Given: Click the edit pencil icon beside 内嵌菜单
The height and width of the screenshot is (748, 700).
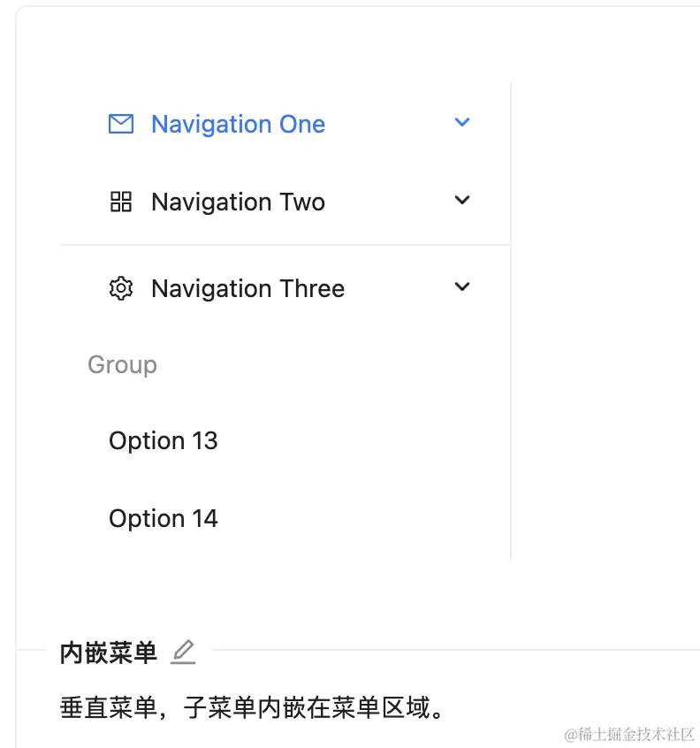Looking at the screenshot, I should pos(183,653).
